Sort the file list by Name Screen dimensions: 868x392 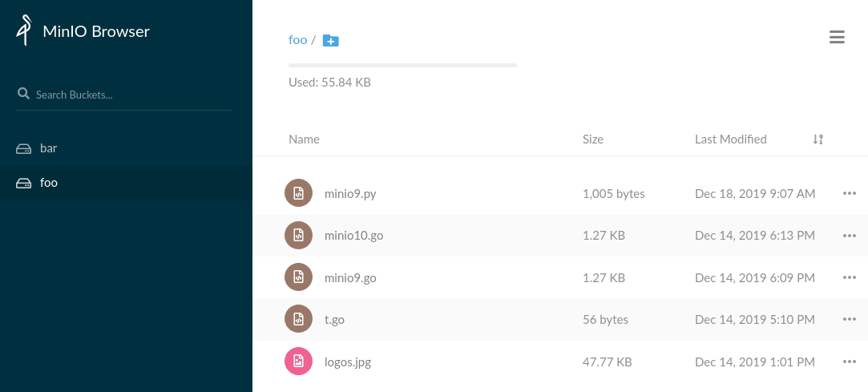(x=304, y=139)
